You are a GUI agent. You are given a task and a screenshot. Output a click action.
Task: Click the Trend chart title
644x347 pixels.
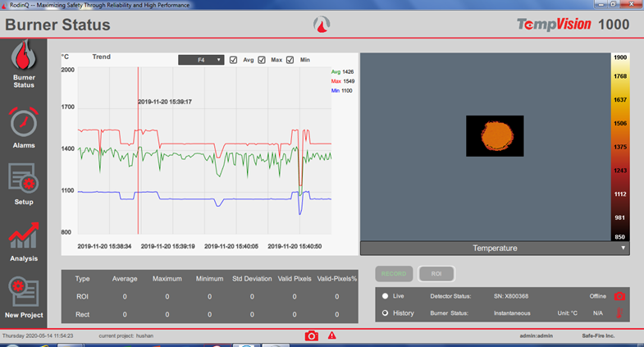click(x=102, y=57)
